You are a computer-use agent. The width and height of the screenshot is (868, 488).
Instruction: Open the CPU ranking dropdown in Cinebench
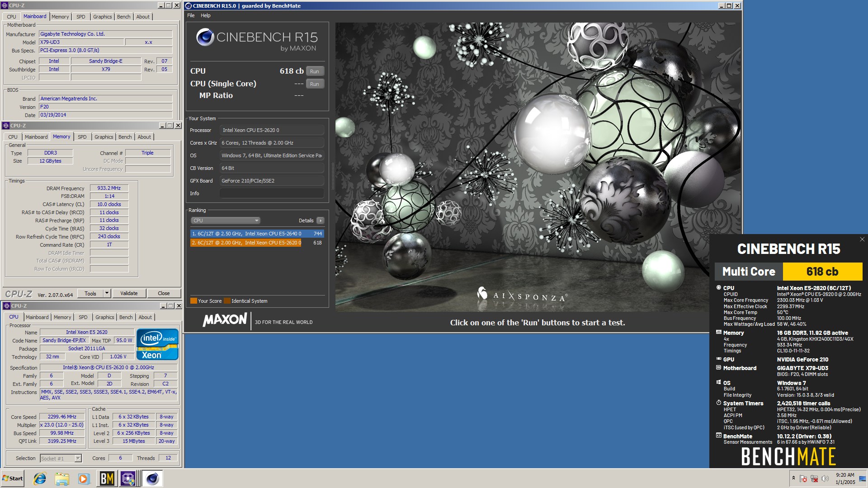[x=226, y=221]
